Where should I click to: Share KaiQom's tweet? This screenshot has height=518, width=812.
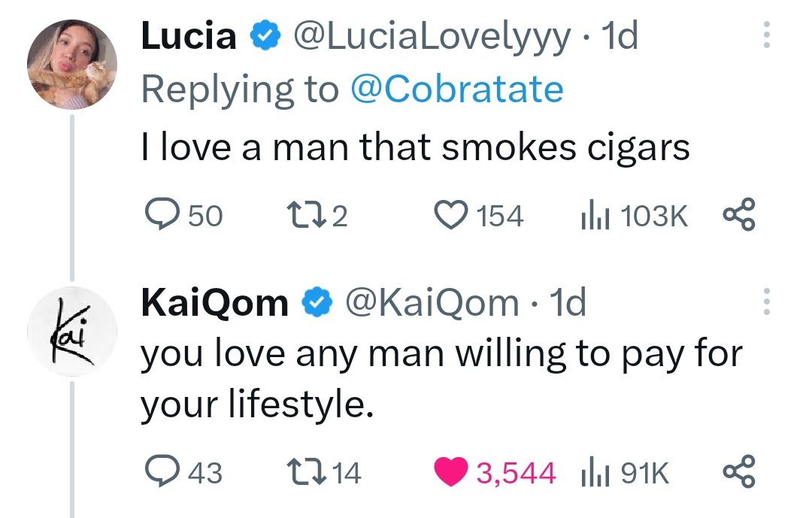pyautogui.click(x=739, y=471)
